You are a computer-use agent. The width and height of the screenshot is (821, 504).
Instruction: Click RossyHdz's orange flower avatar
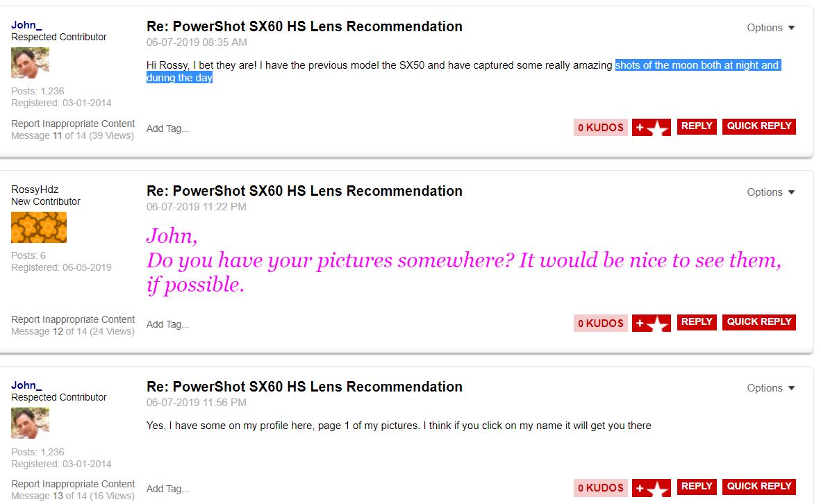(39, 227)
